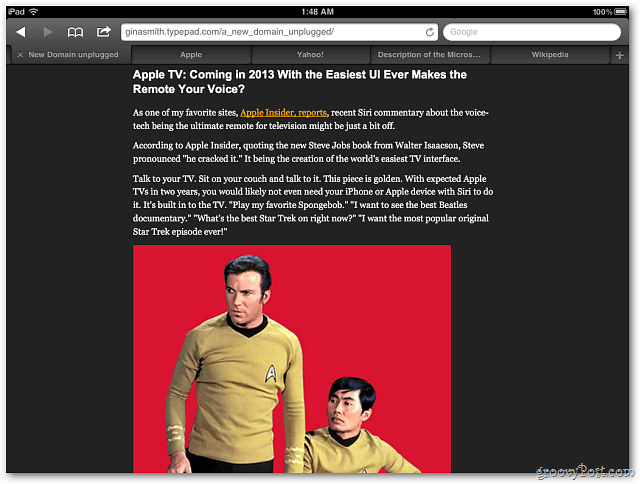The image size is (640, 484).
Task: Tap the battery indicator icon
Action: [x=621, y=11]
